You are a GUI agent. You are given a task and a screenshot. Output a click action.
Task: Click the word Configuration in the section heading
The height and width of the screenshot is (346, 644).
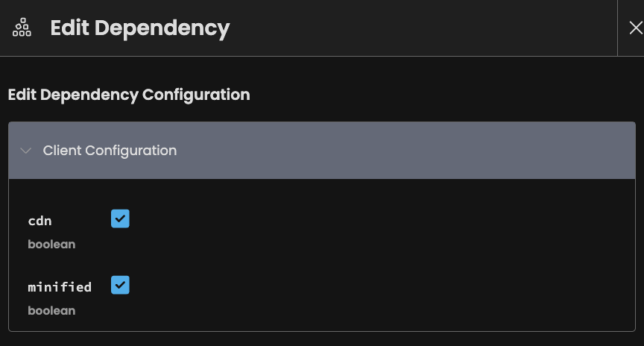(x=196, y=95)
